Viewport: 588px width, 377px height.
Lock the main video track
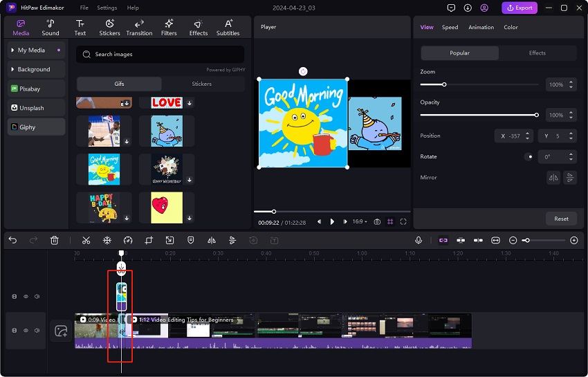pyautogui.click(x=15, y=331)
